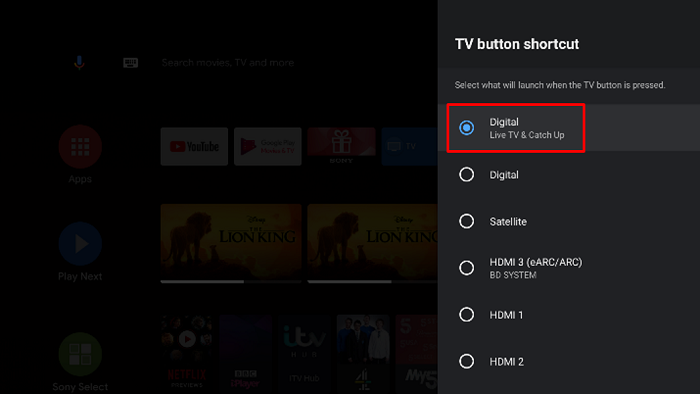Open the Channel 4 tile
The image size is (700, 394).
click(x=363, y=352)
